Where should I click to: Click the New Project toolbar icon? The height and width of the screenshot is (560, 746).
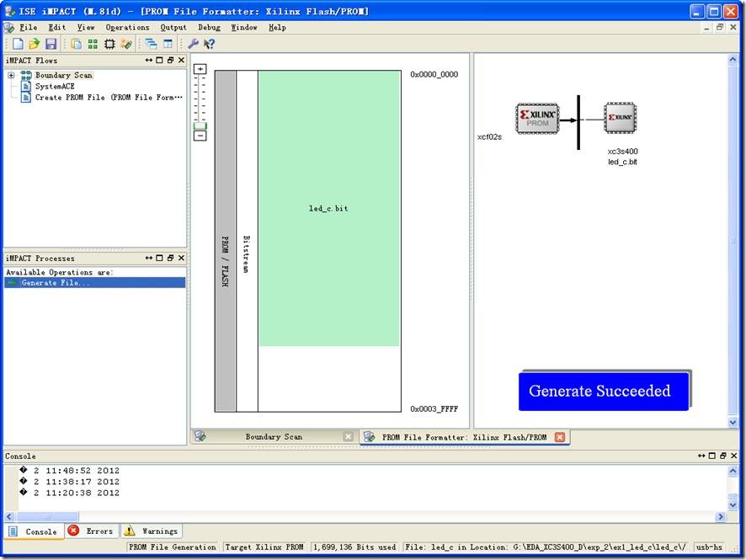[18, 44]
